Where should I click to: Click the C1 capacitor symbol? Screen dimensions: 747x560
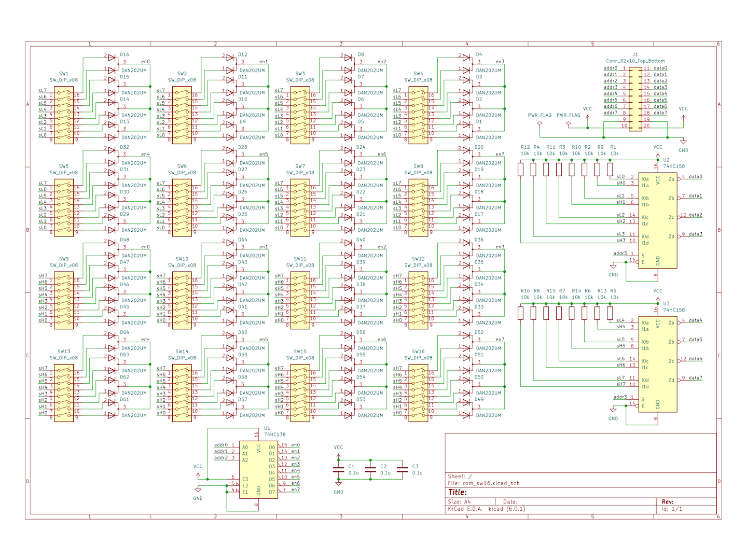tap(338, 469)
